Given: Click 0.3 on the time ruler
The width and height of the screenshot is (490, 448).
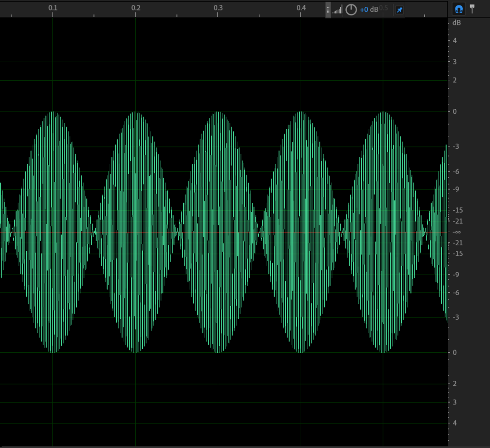Looking at the screenshot, I should click(218, 8).
